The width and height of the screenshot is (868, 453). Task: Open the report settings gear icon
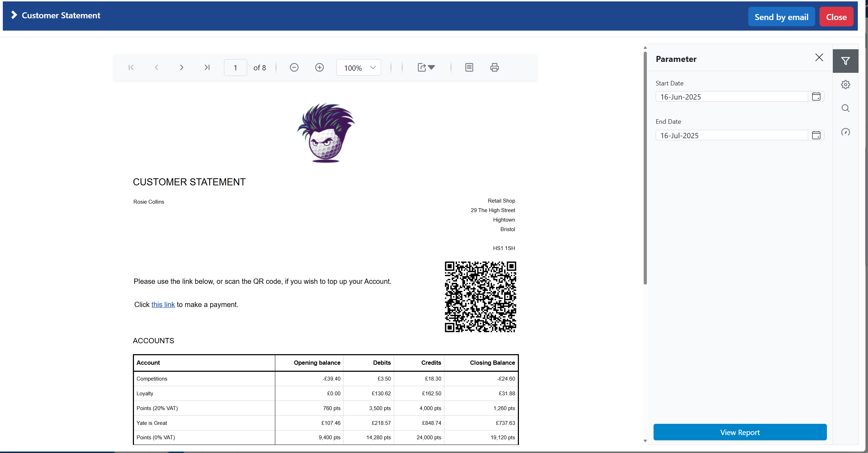pos(846,85)
